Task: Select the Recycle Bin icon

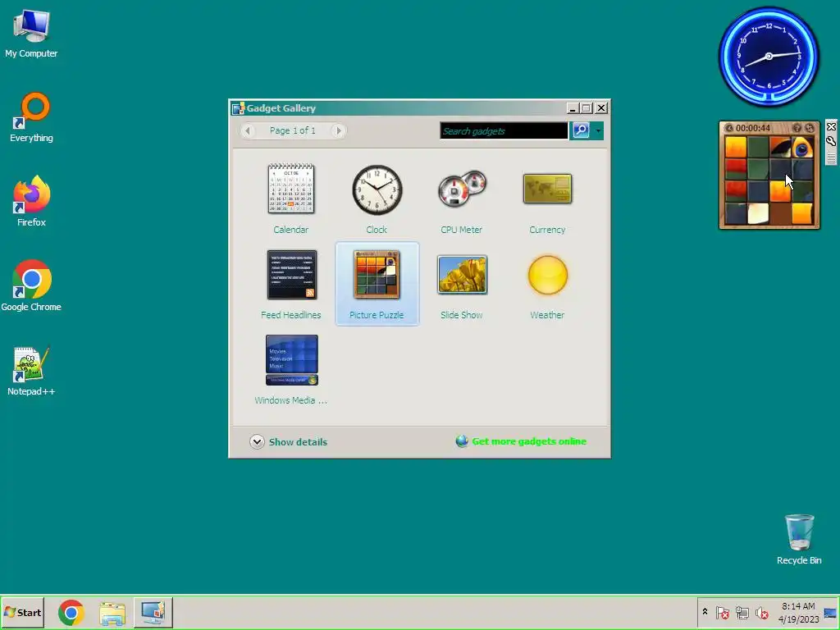Action: (799, 540)
